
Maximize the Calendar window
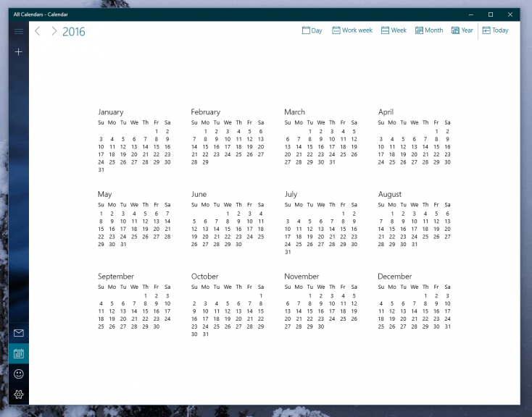click(x=491, y=14)
